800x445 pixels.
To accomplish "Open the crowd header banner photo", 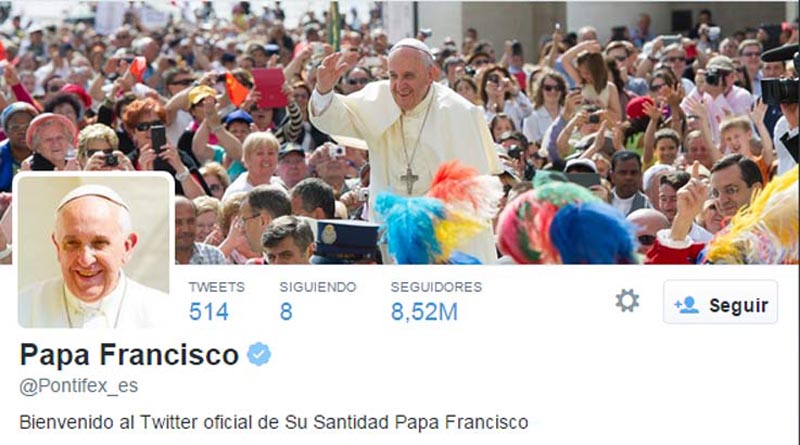I will [400, 132].
